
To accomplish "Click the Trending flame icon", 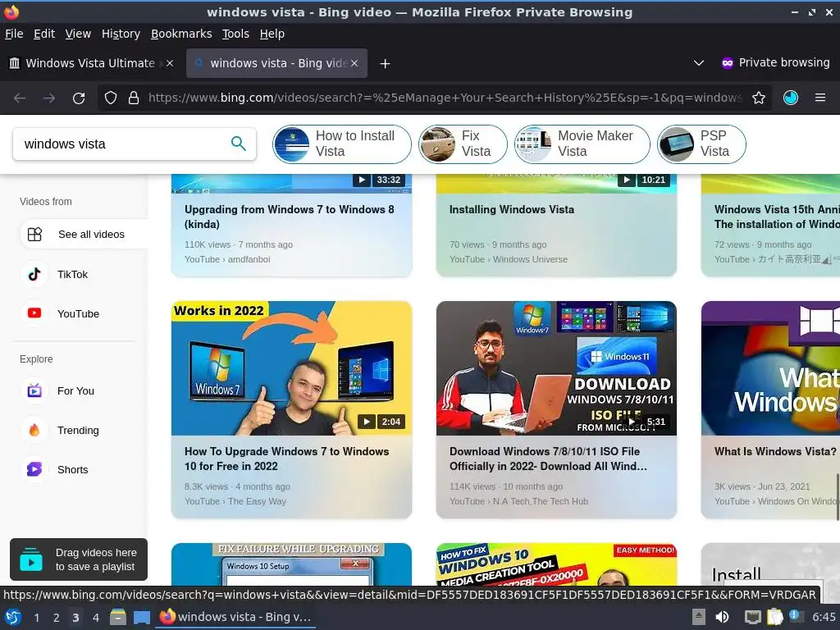I will coord(34,430).
